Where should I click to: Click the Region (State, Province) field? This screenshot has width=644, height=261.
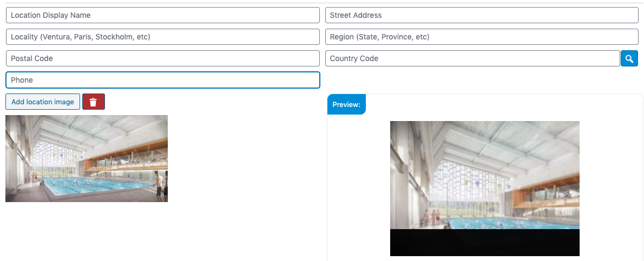pyautogui.click(x=482, y=37)
